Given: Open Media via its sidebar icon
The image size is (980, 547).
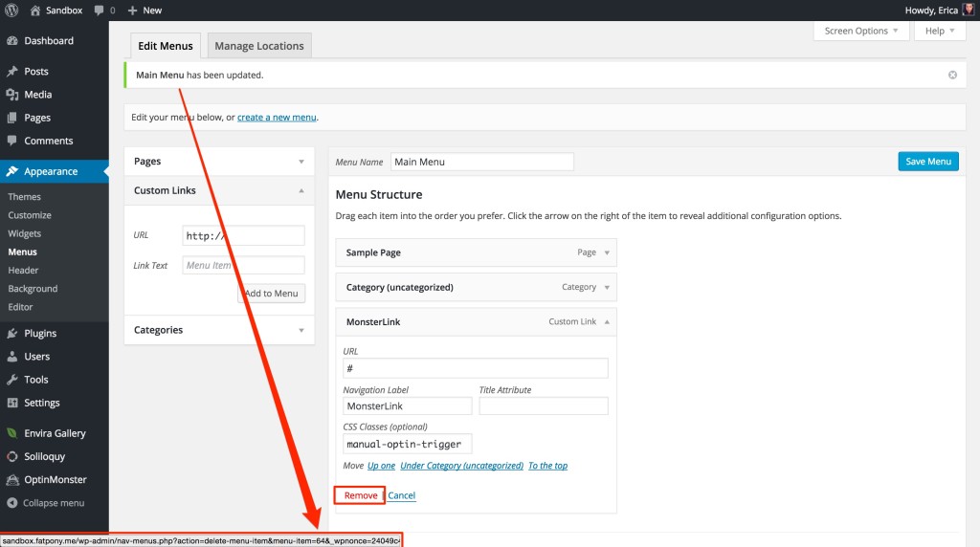Looking at the screenshot, I should 11,95.
